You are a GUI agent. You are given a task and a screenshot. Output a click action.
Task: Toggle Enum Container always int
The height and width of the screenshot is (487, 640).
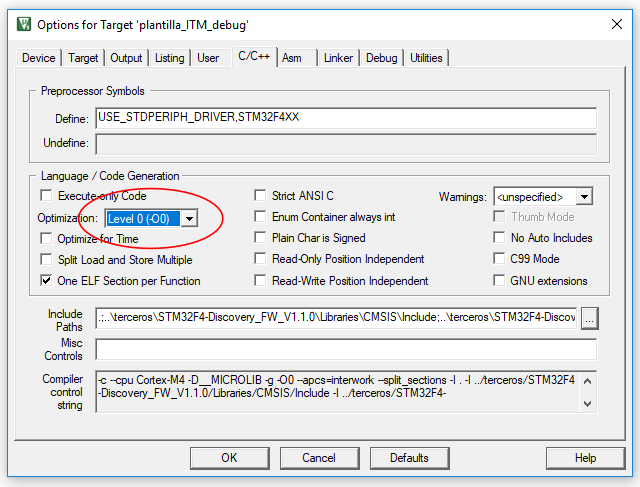pyautogui.click(x=260, y=217)
